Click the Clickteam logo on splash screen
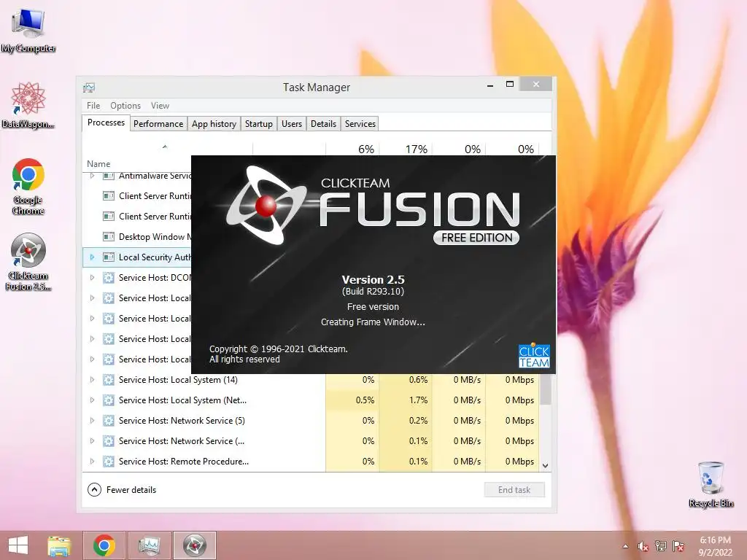The image size is (747, 560). pos(534,356)
